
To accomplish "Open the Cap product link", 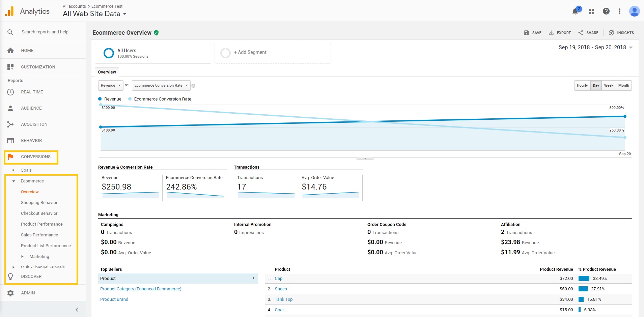I will [x=279, y=279].
